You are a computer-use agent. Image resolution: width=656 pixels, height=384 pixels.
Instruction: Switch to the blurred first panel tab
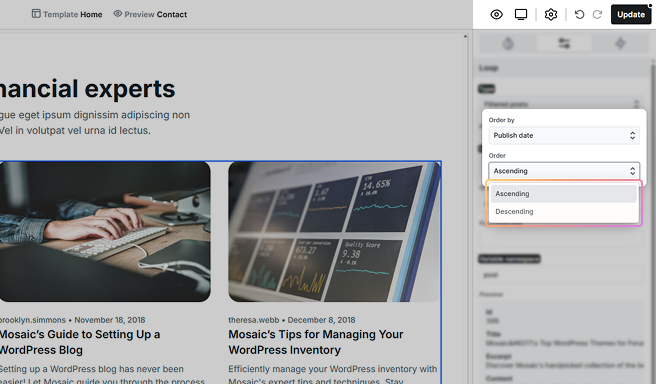[x=508, y=43]
